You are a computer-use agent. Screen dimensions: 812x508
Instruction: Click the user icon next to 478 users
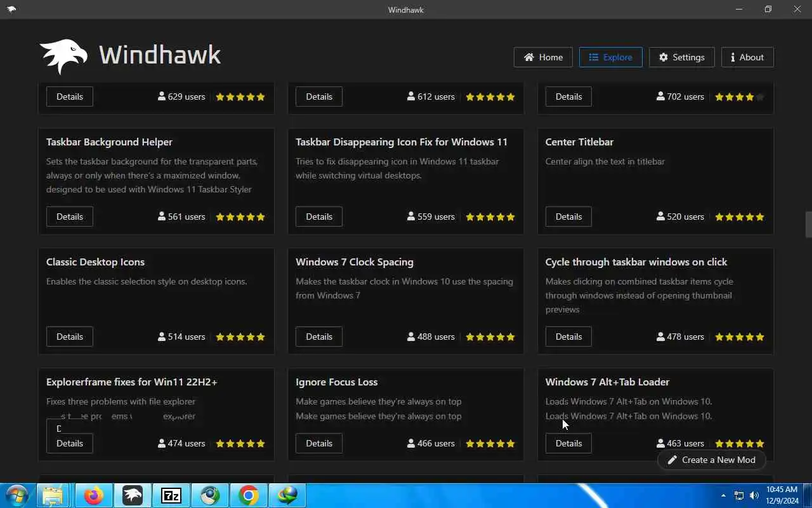pos(660,337)
